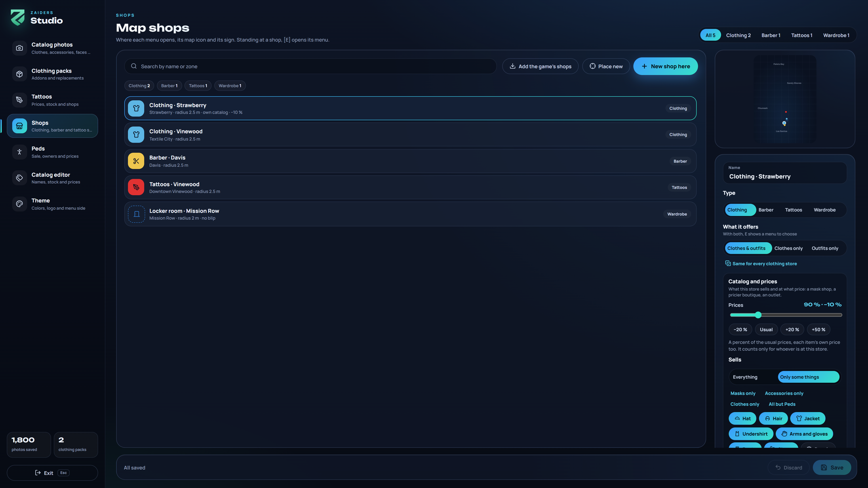Toggle the Jacket item chip

[808, 419]
